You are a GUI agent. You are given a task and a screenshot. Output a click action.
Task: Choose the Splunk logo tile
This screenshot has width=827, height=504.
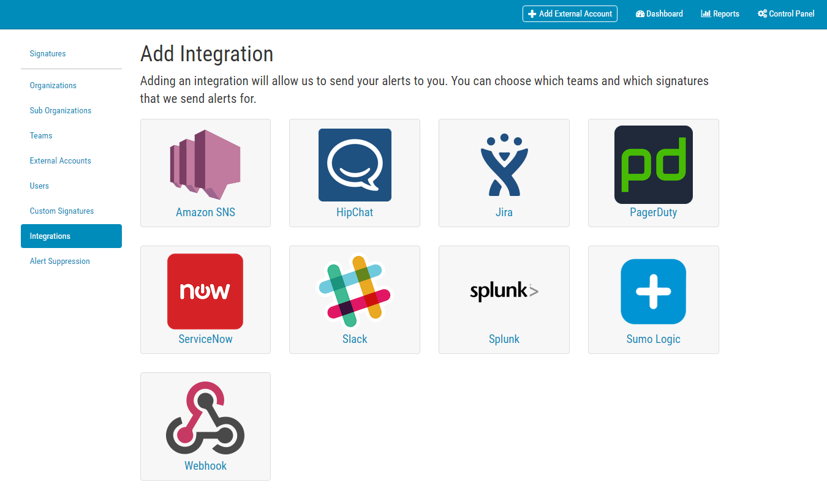504,291
